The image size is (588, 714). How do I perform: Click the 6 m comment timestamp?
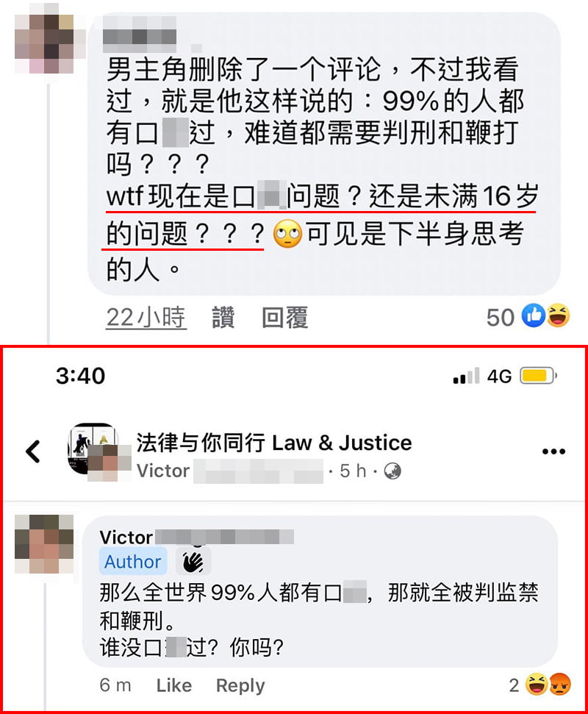point(115,685)
